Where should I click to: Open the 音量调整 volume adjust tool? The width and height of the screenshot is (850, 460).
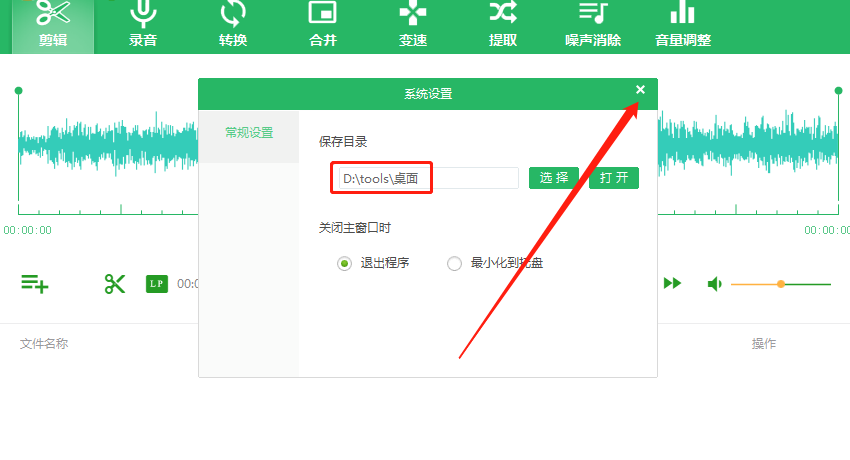[x=683, y=25]
